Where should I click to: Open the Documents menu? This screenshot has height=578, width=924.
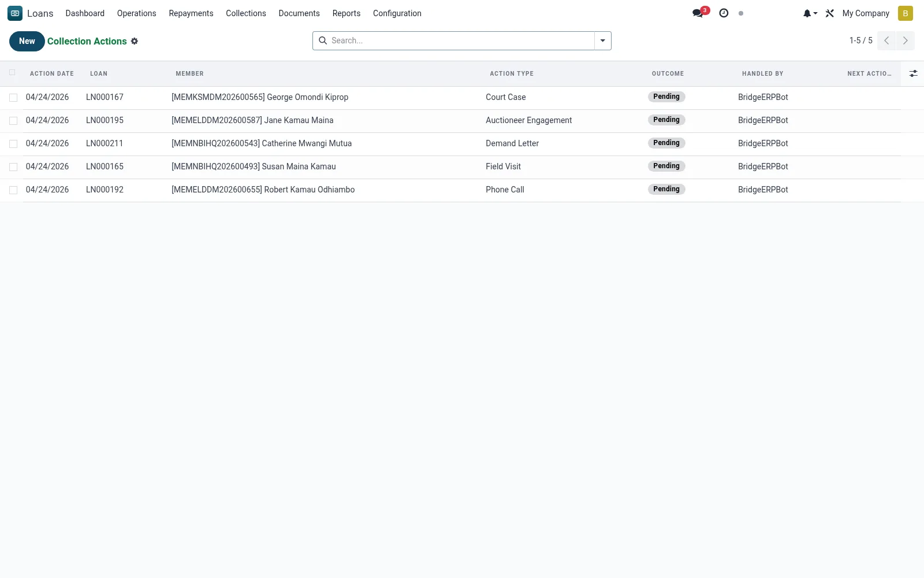(x=299, y=13)
